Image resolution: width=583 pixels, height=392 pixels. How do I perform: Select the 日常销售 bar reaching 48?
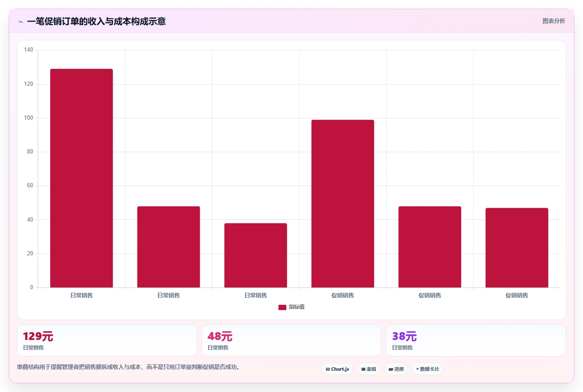tap(169, 247)
